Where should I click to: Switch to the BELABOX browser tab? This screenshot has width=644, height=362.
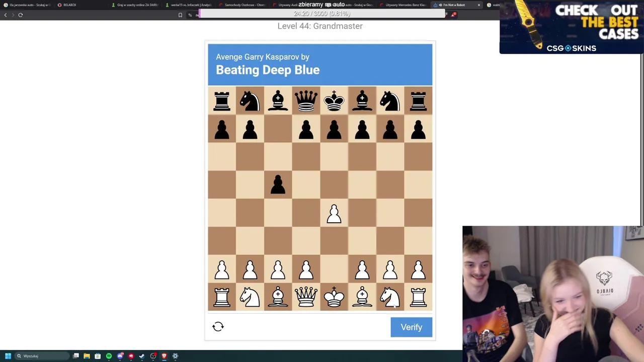[x=80, y=5]
